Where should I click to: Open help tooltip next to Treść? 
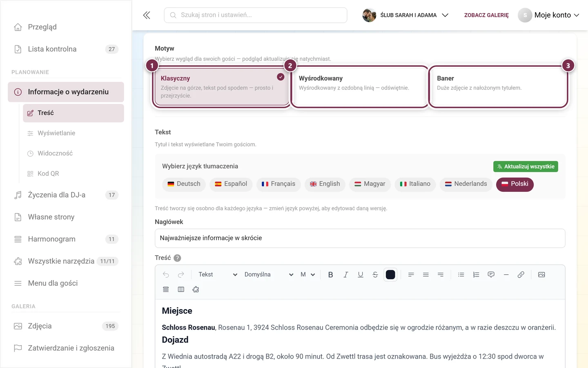pyautogui.click(x=177, y=258)
